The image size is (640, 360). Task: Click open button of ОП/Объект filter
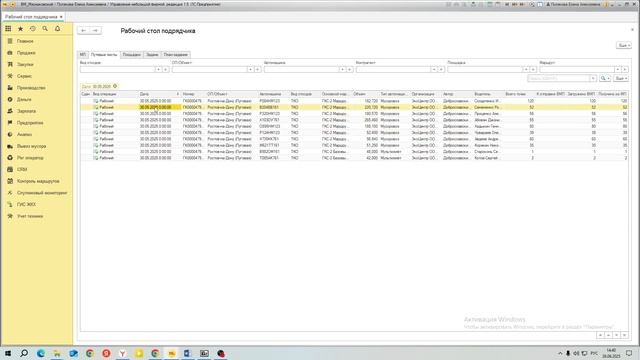coord(258,69)
